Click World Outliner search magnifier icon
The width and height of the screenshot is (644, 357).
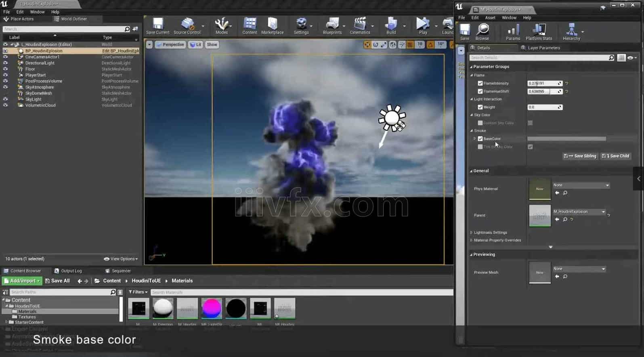127,29
